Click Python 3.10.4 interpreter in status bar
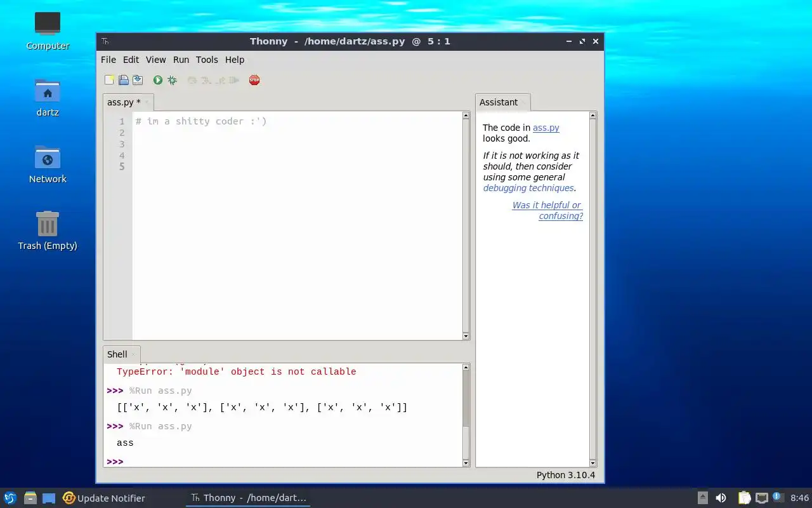Image resolution: width=812 pixels, height=508 pixels. point(566,475)
